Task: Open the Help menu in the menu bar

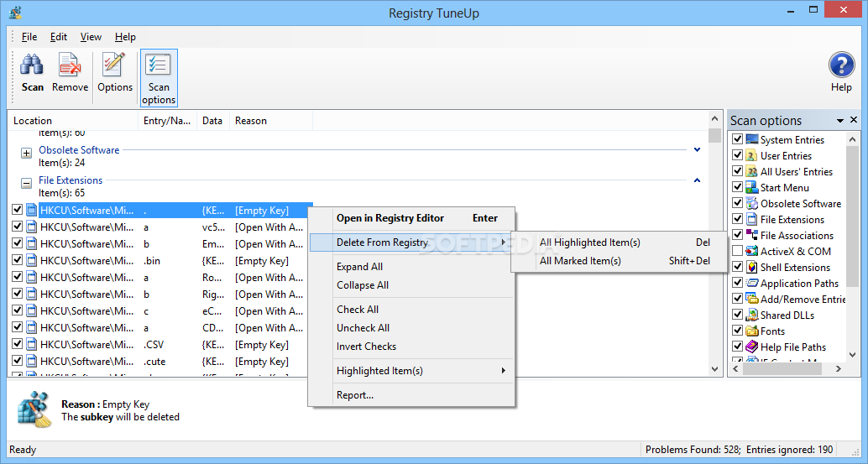Action: click(125, 37)
